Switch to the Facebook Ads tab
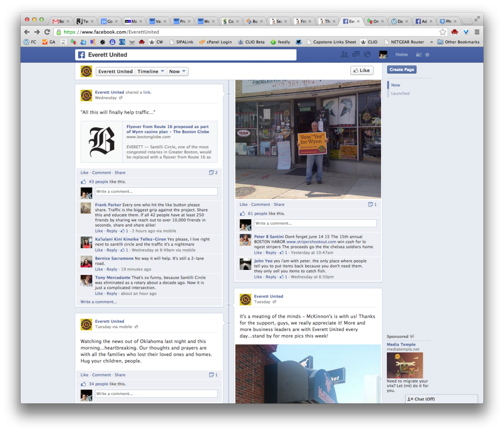Viewport: 504px width, 432px height. tap(424, 21)
